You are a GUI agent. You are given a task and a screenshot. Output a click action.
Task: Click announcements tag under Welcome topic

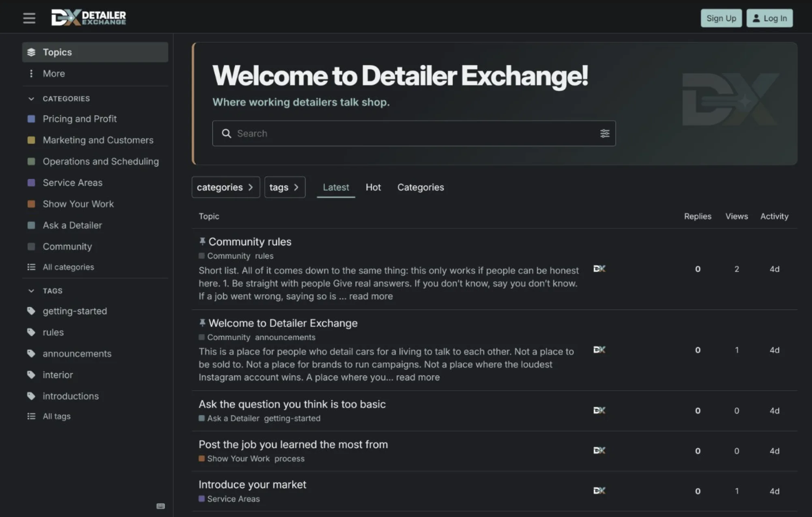coord(285,337)
